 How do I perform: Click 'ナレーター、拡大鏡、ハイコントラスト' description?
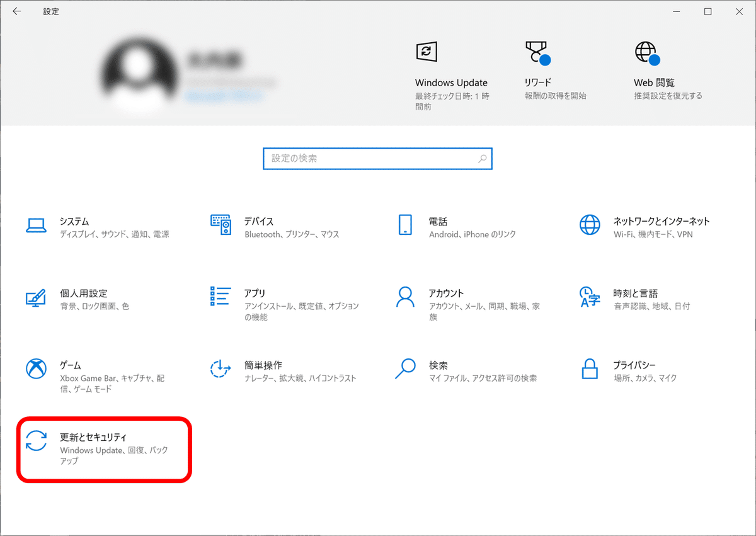[301, 378]
